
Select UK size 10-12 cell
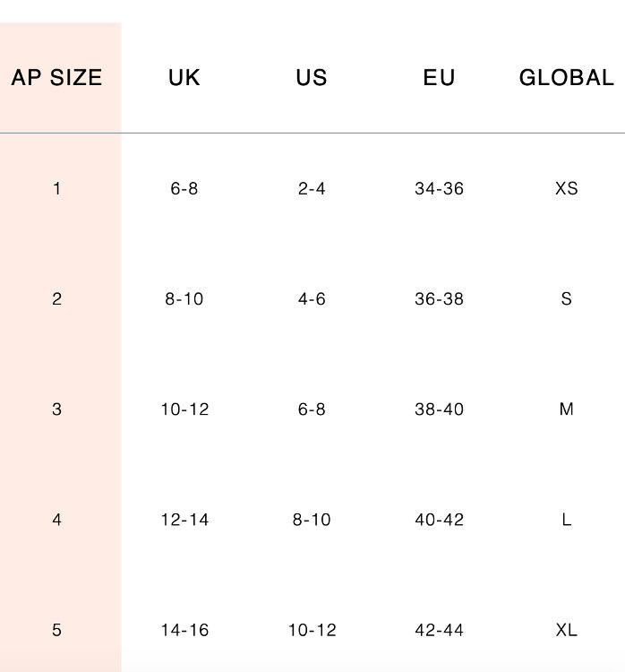(184, 409)
